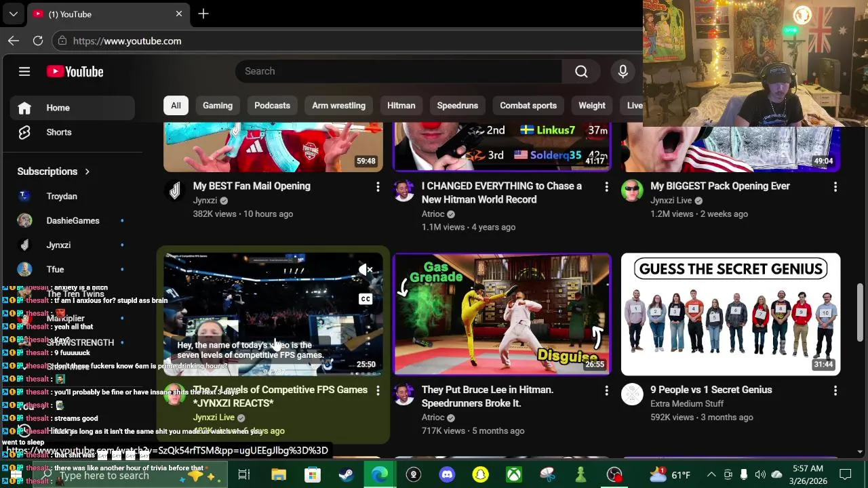Open options for 9 People vs 1 Secret Genius

[x=835, y=390]
